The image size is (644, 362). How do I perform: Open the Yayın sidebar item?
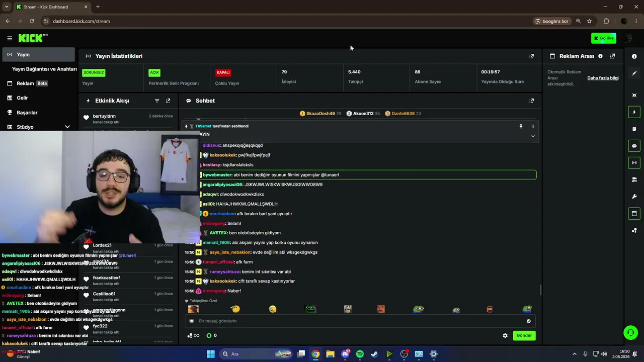tap(38, 54)
